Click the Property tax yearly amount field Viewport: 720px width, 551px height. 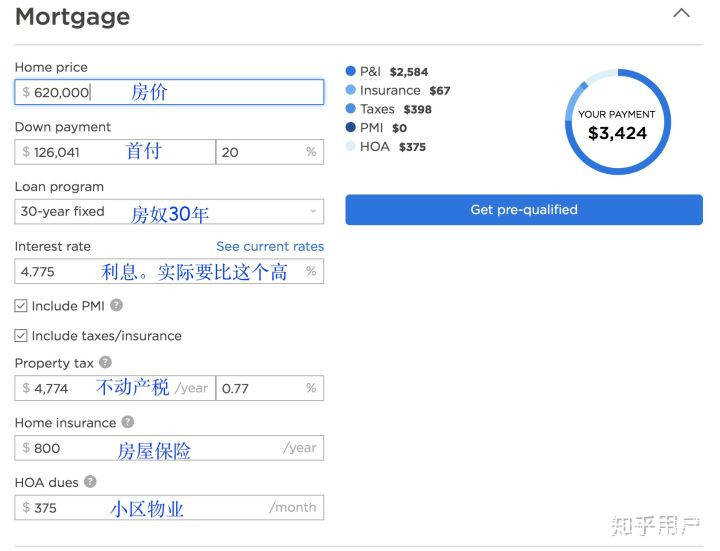[x=115, y=388]
